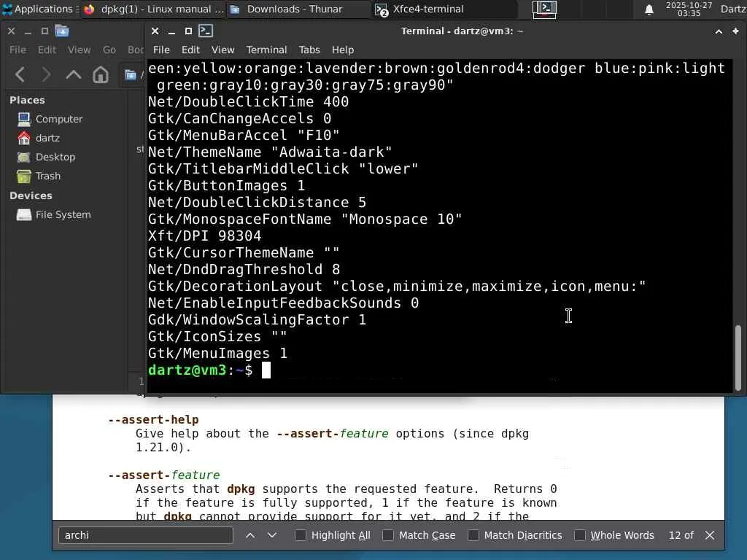Go forward in Thunar
The height and width of the screenshot is (560, 747).
tap(46, 75)
